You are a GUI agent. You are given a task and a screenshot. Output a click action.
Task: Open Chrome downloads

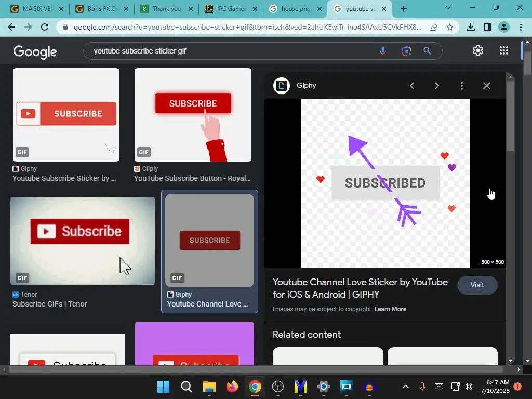click(x=471, y=27)
